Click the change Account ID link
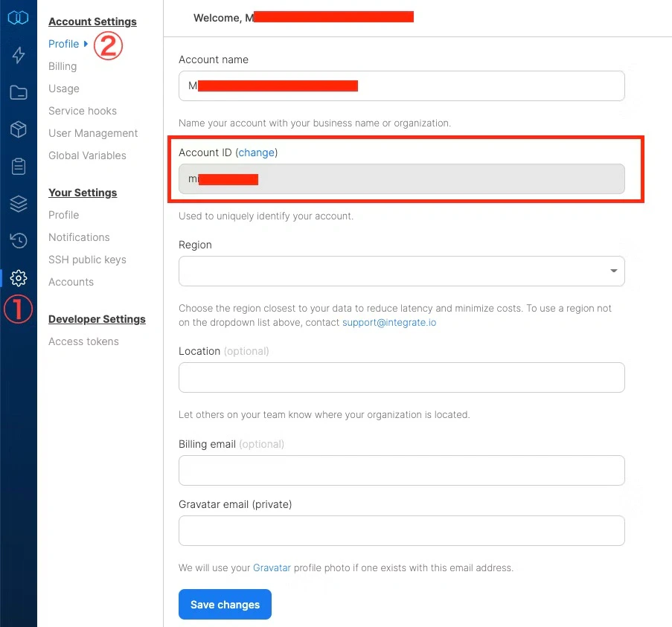 pyautogui.click(x=256, y=152)
